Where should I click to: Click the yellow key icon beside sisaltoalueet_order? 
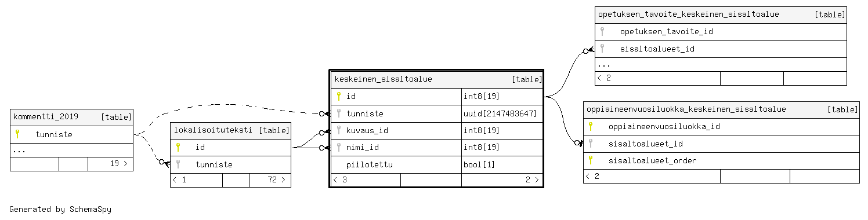tap(591, 160)
